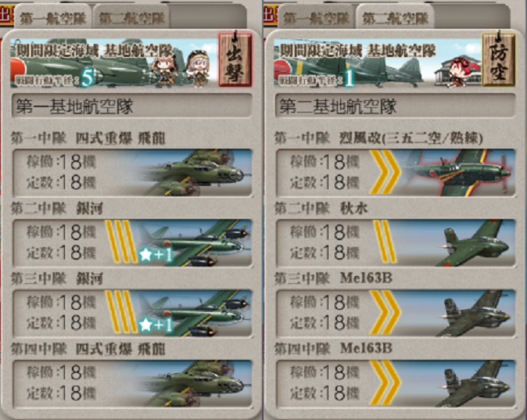Select the 第二航空隊 tab in right panel
This screenshot has width=527, height=420.
(x=396, y=17)
